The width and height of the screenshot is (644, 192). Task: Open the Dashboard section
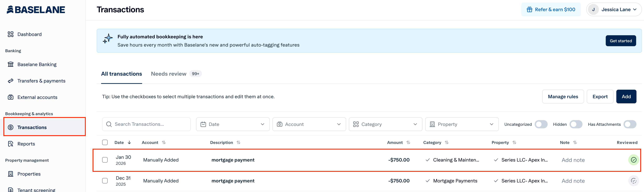[x=29, y=34]
